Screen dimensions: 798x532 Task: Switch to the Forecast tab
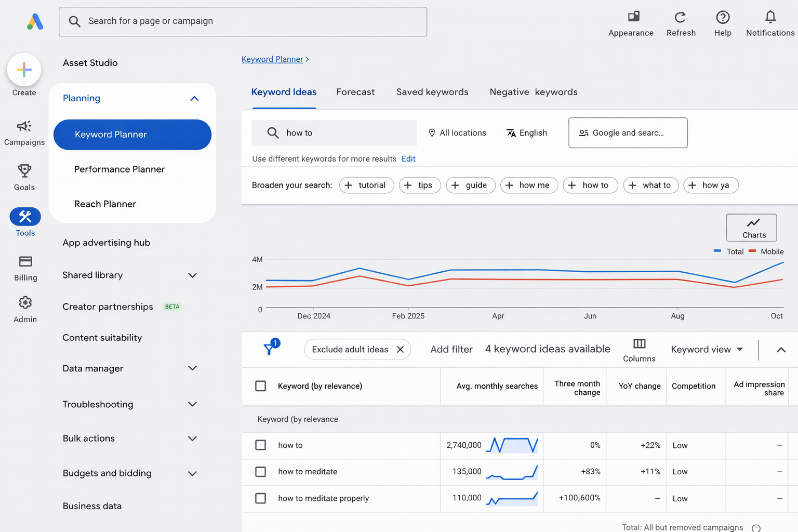pos(355,92)
